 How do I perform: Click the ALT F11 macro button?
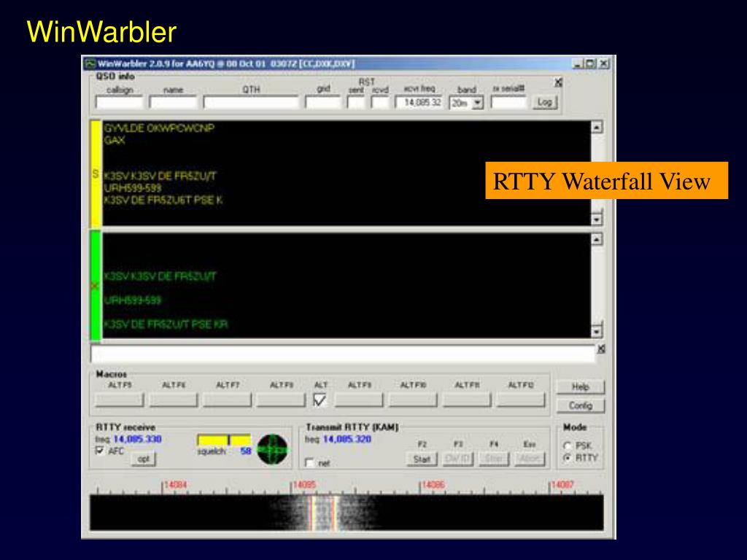pyautogui.click(x=467, y=400)
